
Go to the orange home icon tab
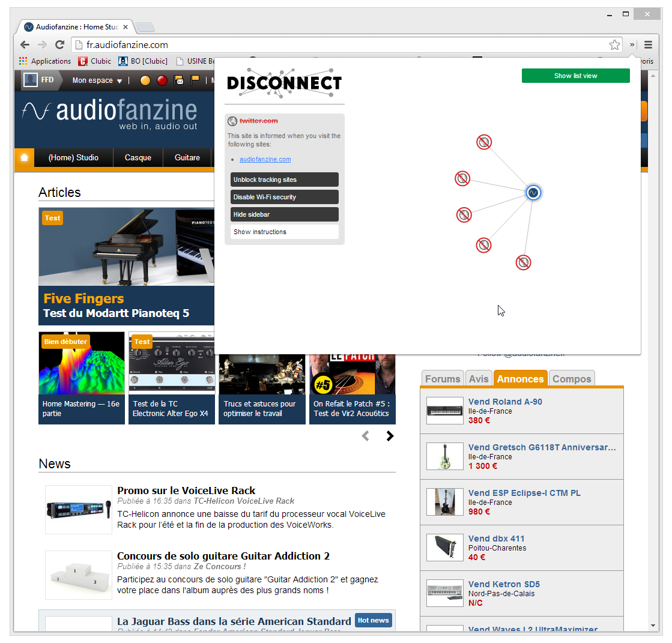click(25, 158)
